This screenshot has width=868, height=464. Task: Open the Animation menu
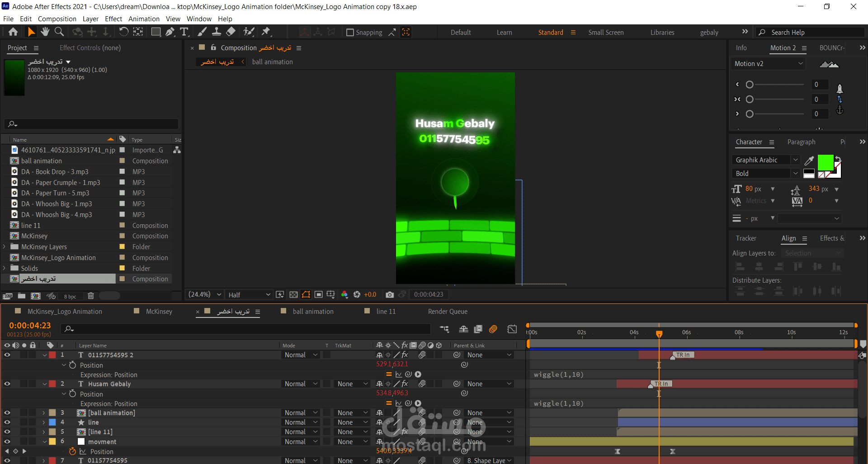coord(144,19)
